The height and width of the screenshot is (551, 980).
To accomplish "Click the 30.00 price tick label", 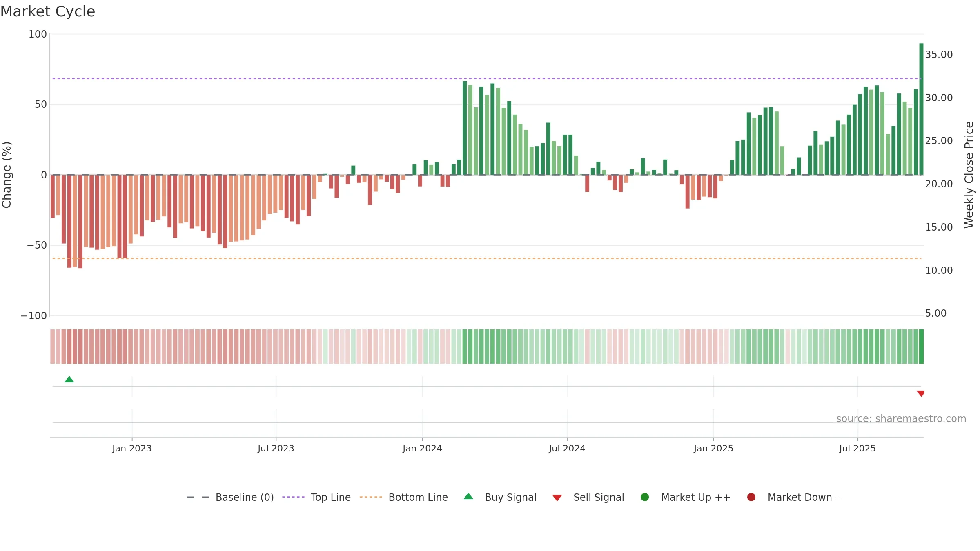I will coord(939,98).
